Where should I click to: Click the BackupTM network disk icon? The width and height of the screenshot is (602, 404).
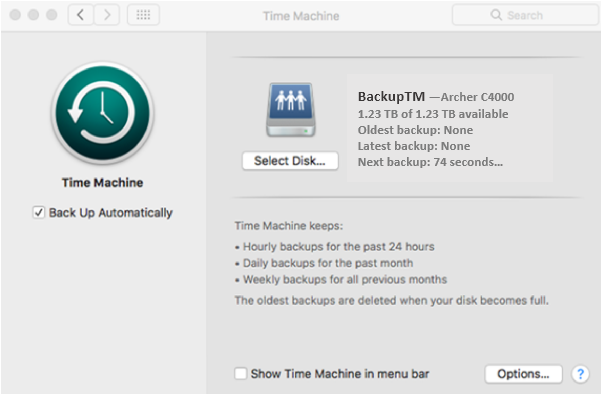pyautogui.click(x=291, y=110)
